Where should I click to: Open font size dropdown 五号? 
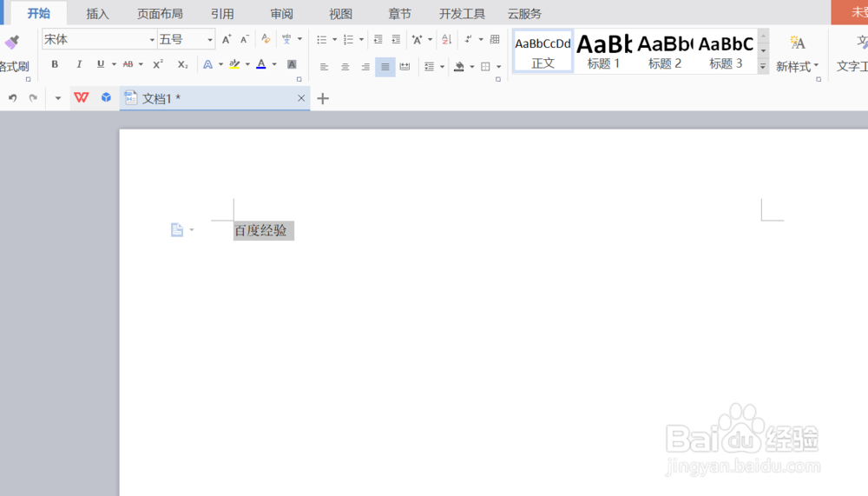click(210, 40)
